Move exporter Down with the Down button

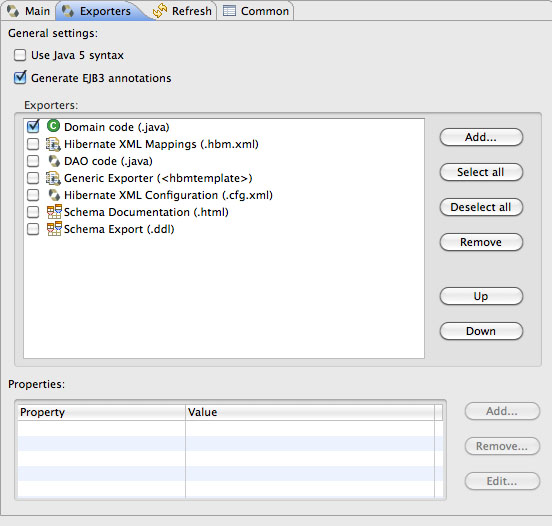click(x=481, y=331)
